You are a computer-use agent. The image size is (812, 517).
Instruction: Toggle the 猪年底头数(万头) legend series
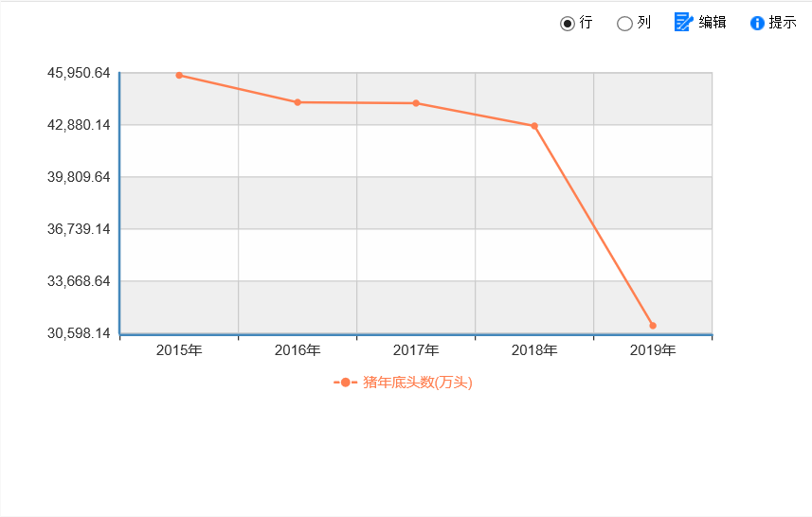point(418,383)
